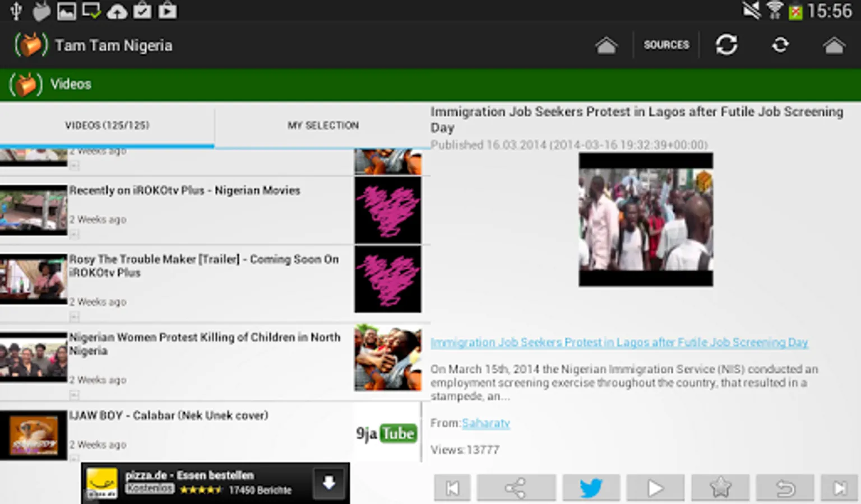Tap the play video button
The height and width of the screenshot is (504, 861).
click(x=655, y=488)
